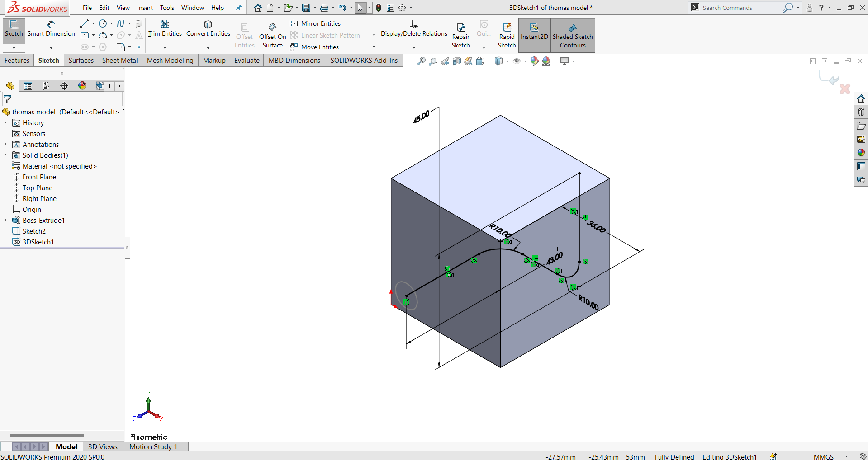This screenshot has height=460, width=868.
Task: Open the File menu
Action: [x=87, y=8]
